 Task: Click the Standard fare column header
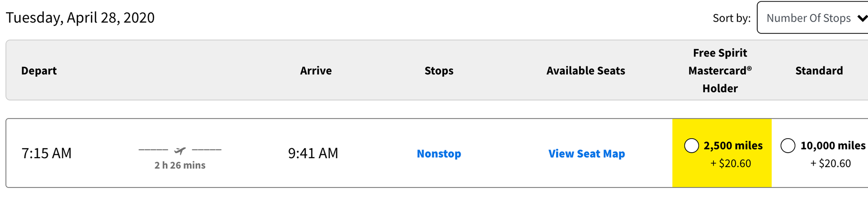[x=819, y=71]
